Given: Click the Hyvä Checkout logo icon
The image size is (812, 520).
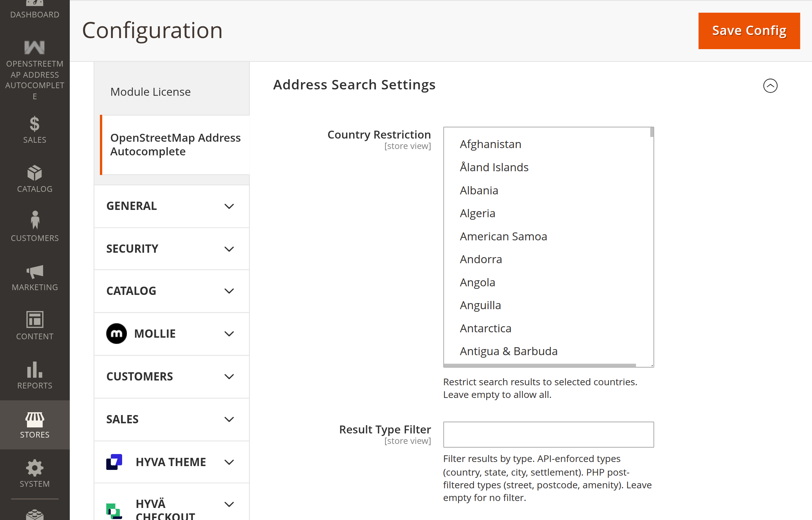Looking at the screenshot, I should (114, 510).
